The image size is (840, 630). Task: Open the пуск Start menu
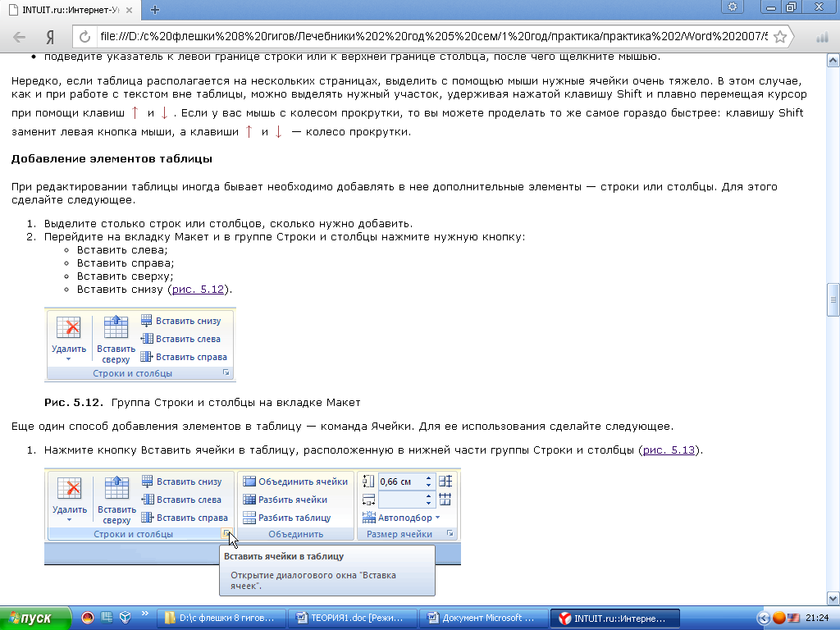coord(35,619)
